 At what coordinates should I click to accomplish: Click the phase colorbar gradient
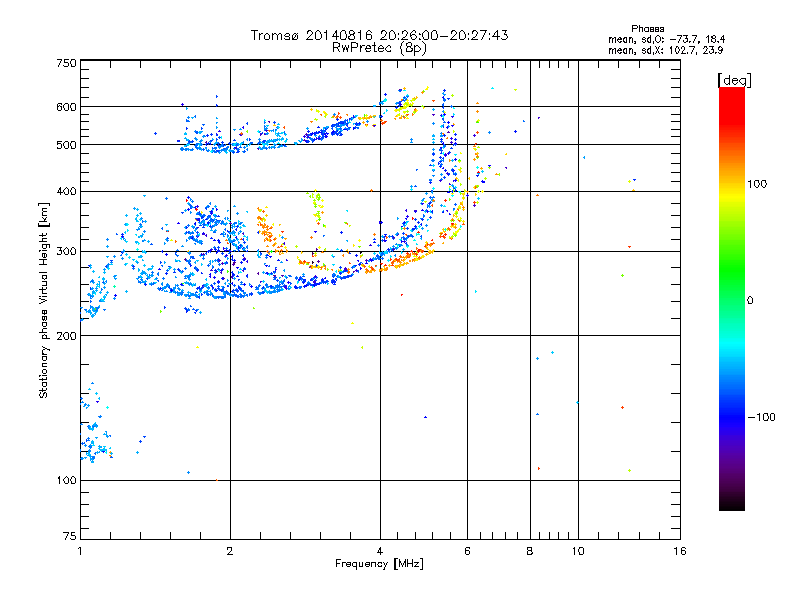tap(732, 298)
